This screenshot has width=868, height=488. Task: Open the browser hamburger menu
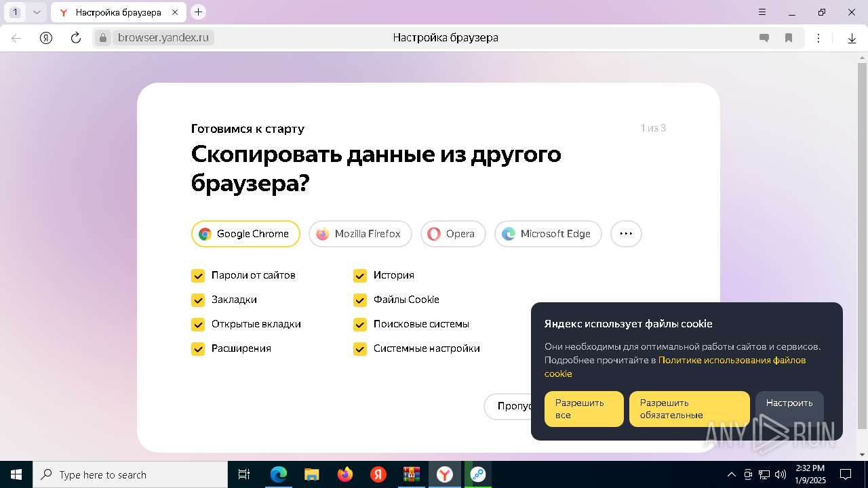coord(762,12)
